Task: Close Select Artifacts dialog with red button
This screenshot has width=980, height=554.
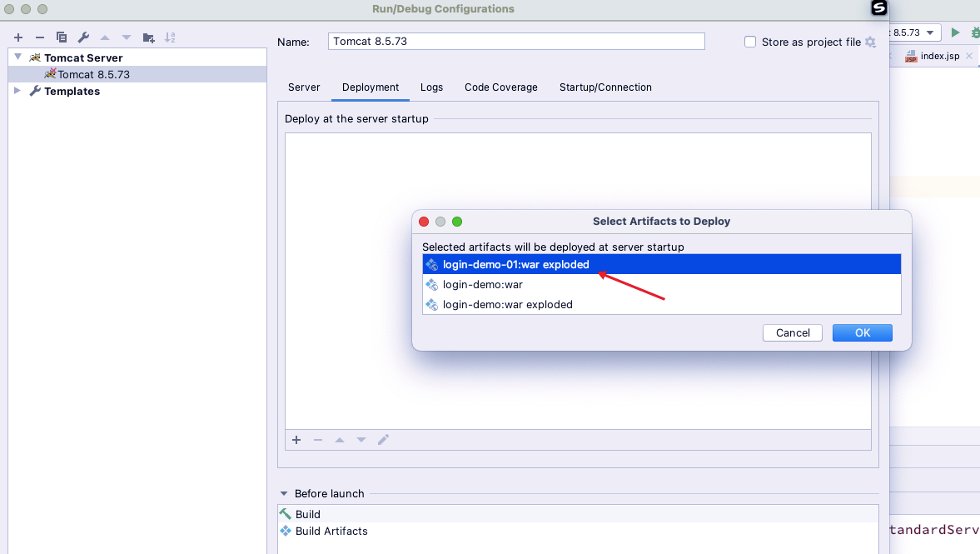Action: pyautogui.click(x=424, y=222)
